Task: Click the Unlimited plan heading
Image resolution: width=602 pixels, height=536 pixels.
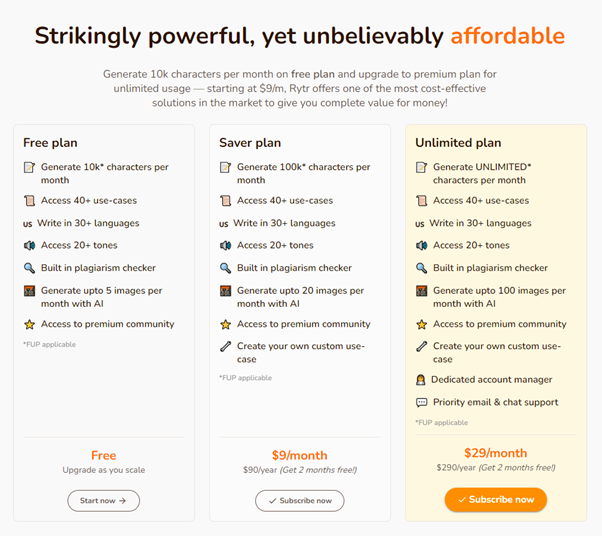Action: [458, 143]
